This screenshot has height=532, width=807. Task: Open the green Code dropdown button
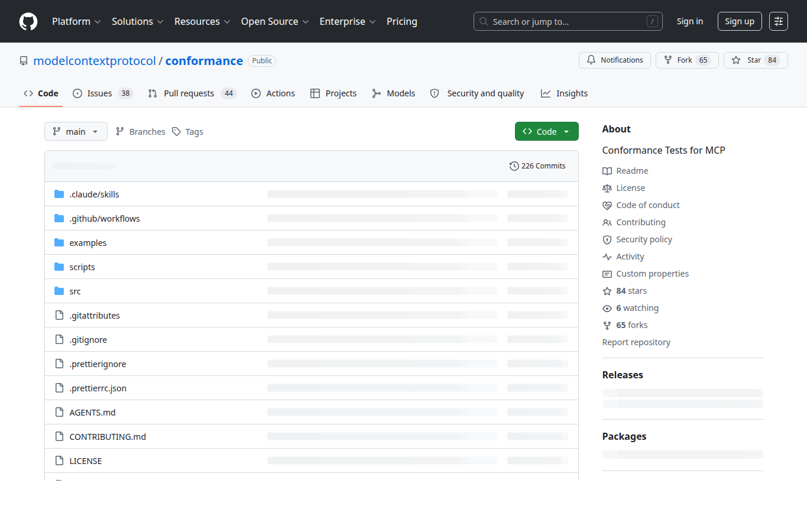(x=546, y=131)
